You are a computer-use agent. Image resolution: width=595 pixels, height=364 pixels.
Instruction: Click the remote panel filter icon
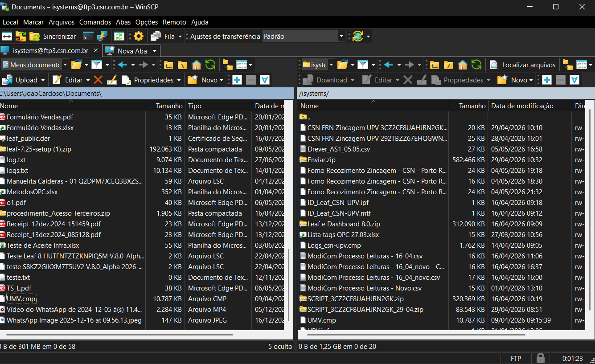(x=363, y=65)
